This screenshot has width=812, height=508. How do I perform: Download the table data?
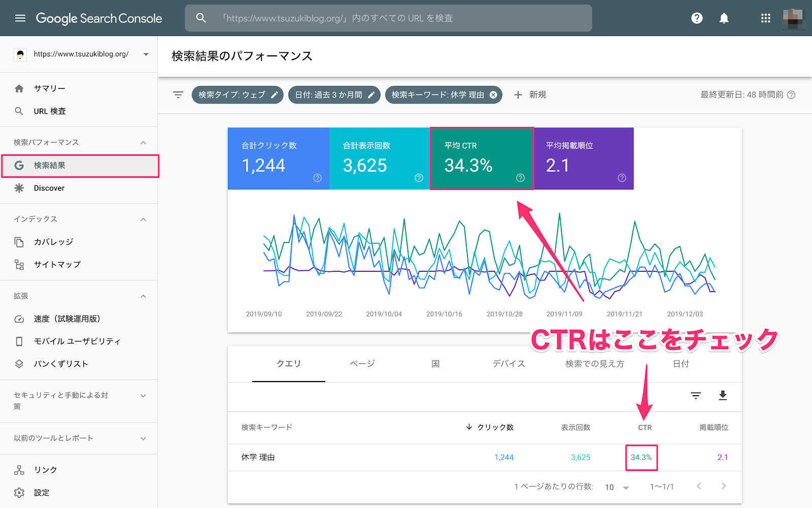tap(723, 396)
